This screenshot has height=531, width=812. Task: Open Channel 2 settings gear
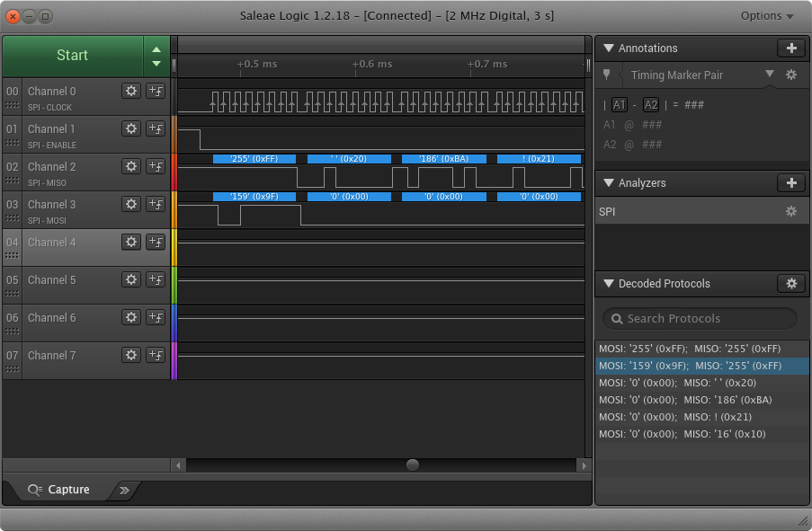(131, 166)
